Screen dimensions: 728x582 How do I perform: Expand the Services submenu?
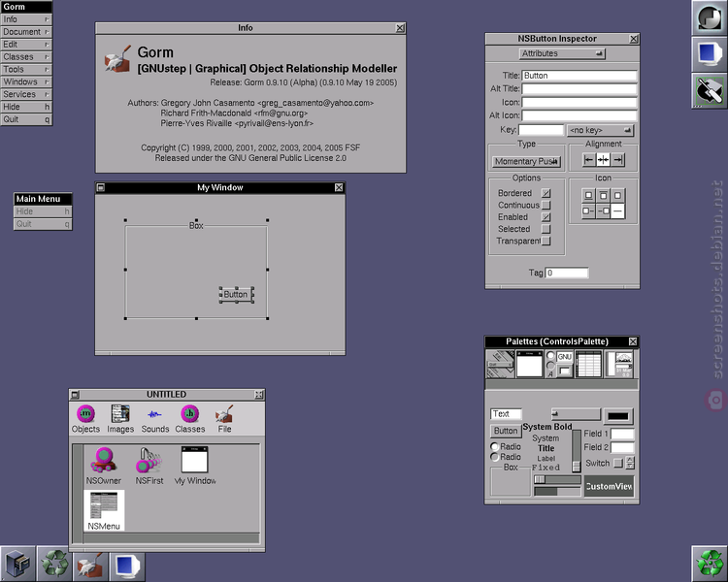point(26,95)
